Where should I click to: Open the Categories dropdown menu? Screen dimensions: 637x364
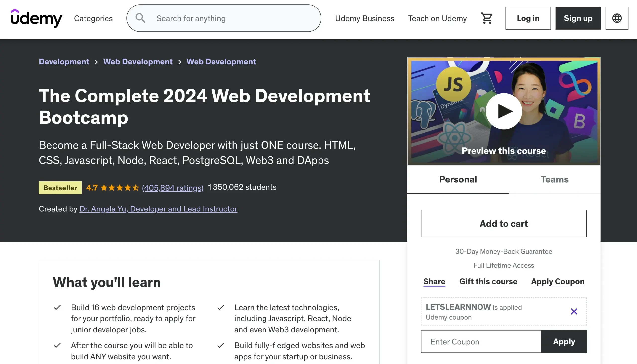coord(93,18)
